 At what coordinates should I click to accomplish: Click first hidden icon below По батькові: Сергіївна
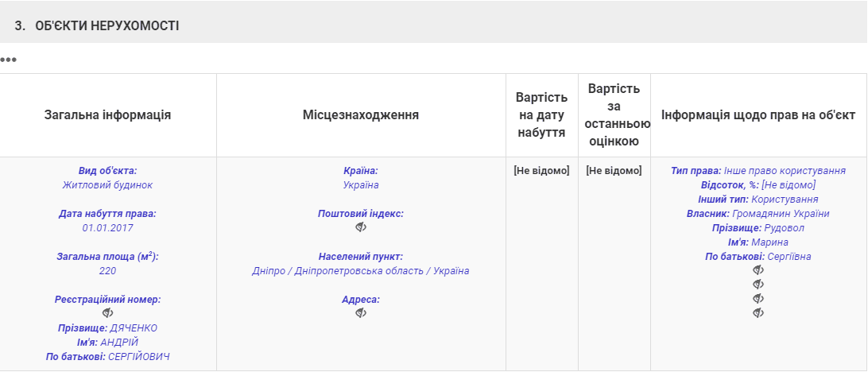click(x=758, y=270)
